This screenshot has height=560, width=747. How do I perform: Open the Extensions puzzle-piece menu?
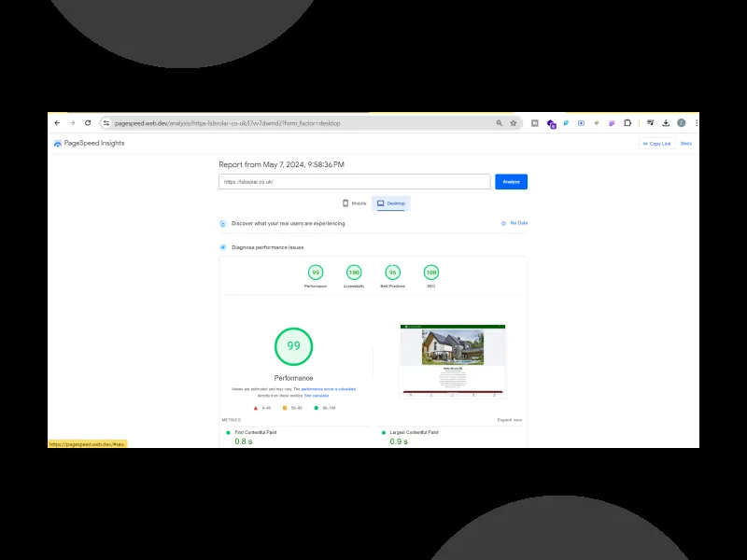[x=627, y=123]
